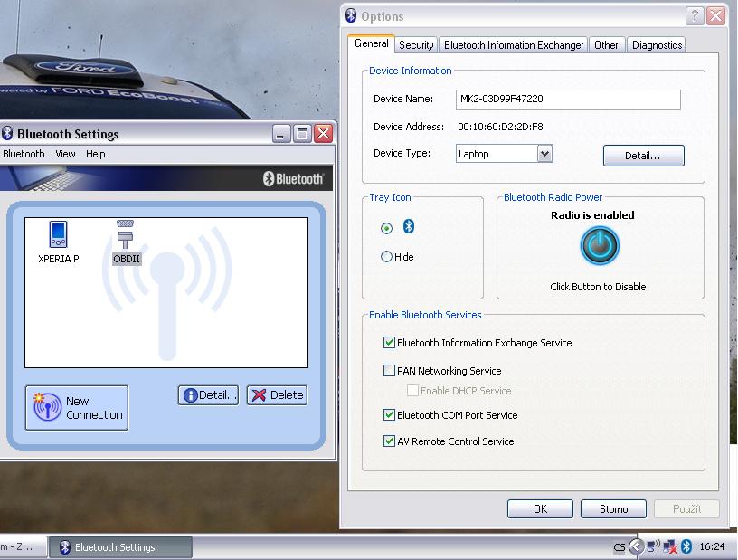Viewport: 738px width, 560px height.
Task: Expand hidden system tray icons arrow
Action: pos(636,546)
